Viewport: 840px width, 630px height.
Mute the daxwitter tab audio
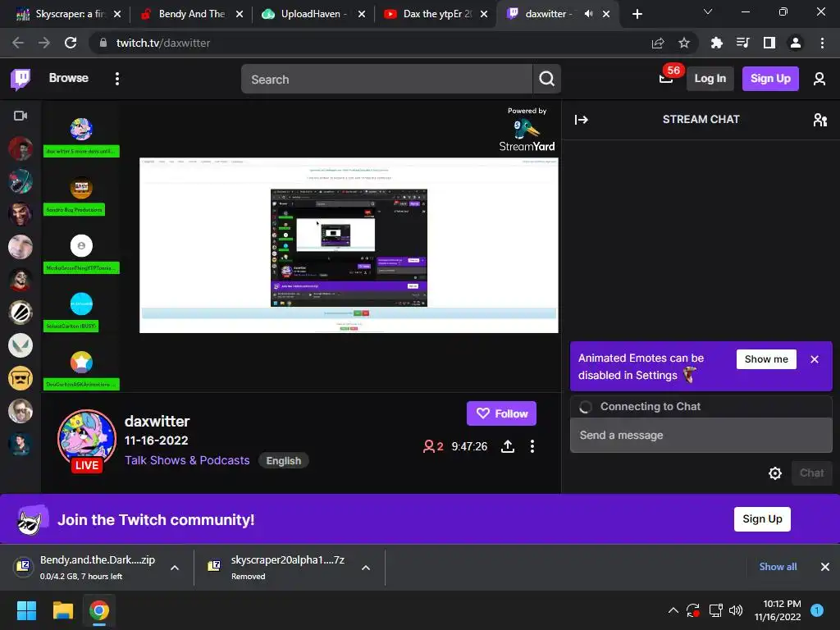click(x=588, y=14)
